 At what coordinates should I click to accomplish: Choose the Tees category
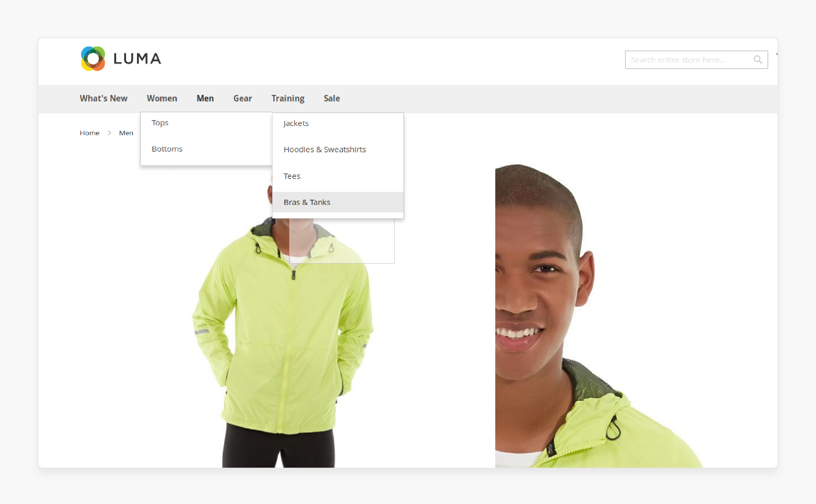pyautogui.click(x=338, y=176)
